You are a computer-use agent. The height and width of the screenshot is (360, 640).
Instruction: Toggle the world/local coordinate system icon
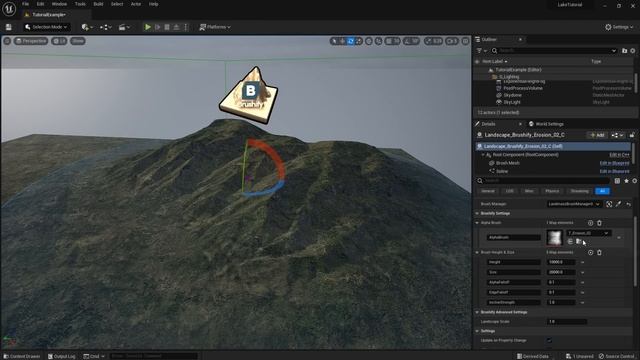coord(369,41)
